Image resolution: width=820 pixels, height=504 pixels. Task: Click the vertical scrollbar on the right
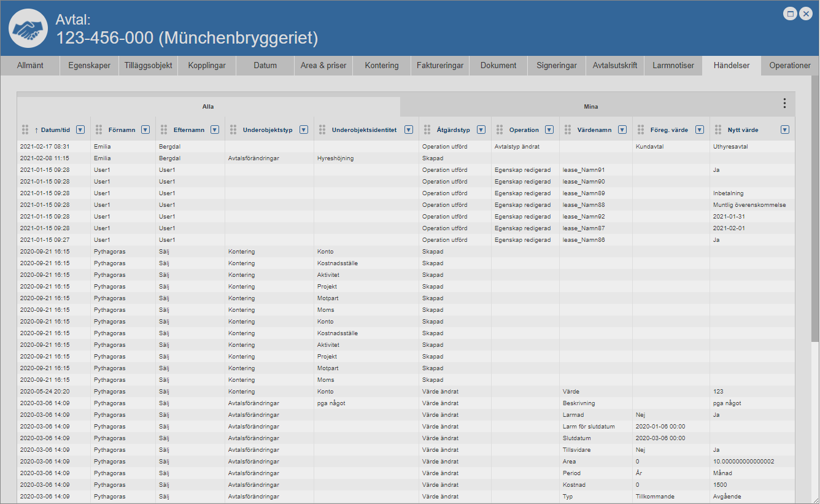coord(814,209)
